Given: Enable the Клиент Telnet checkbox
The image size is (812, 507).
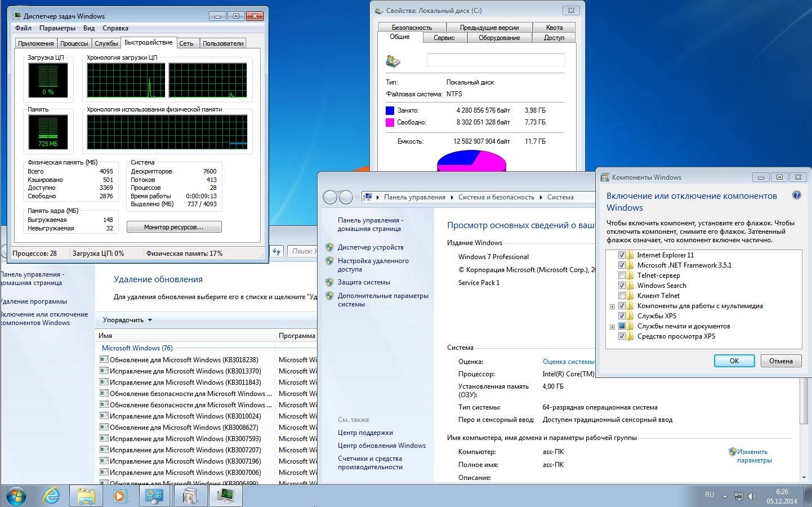Looking at the screenshot, I should coord(622,295).
